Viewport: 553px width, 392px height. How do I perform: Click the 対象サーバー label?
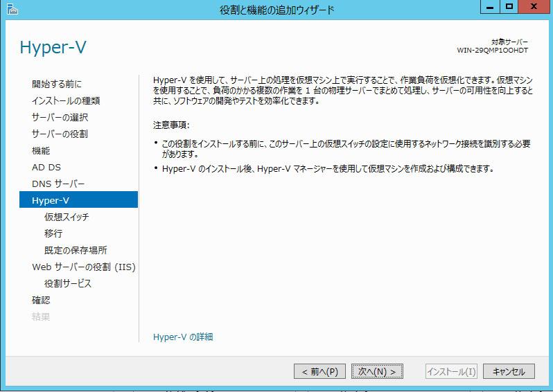509,42
